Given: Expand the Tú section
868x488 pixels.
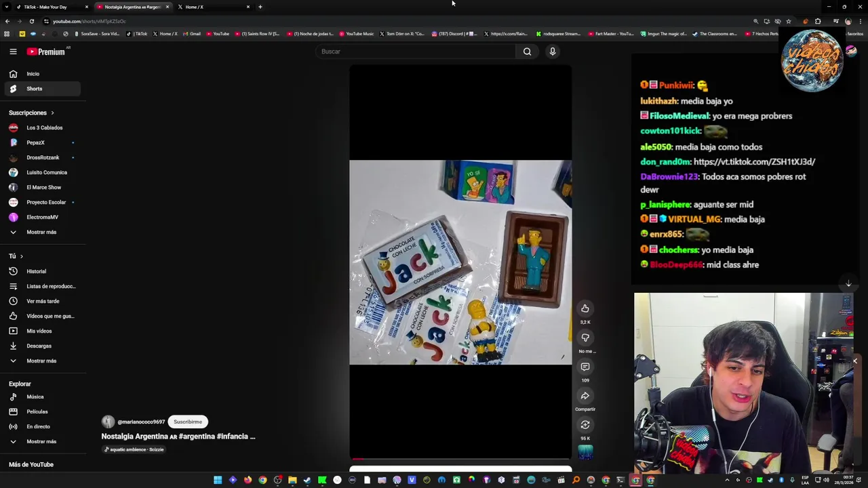Looking at the screenshot, I should point(16,256).
